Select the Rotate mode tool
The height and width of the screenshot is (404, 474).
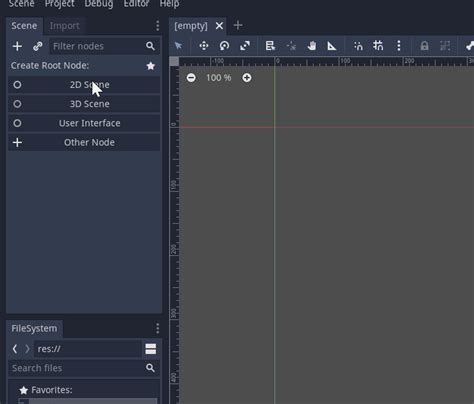[224, 46]
